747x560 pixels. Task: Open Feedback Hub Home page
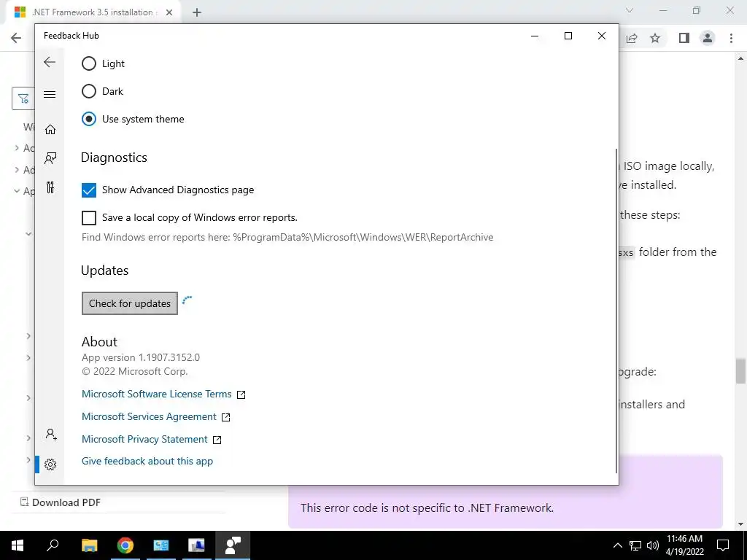click(50, 130)
